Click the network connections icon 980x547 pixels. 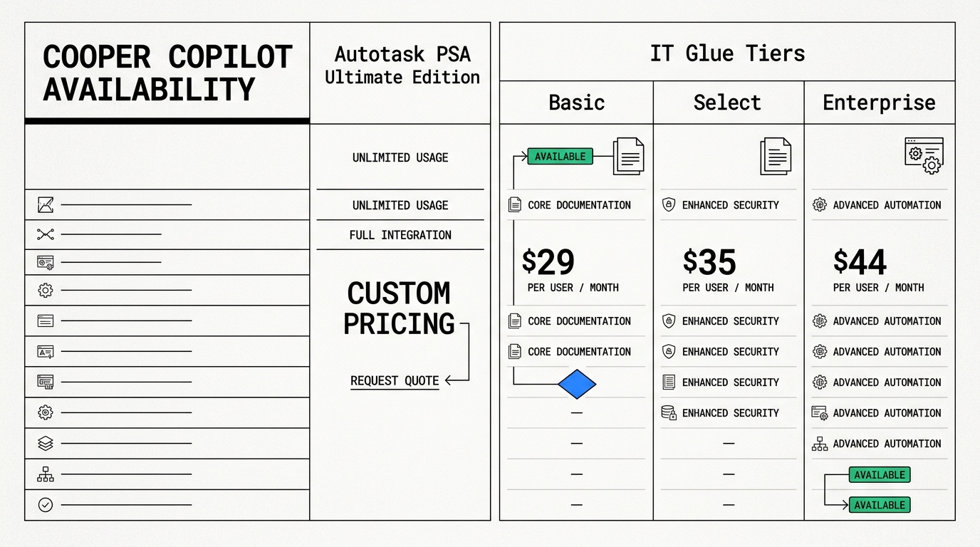[45, 234]
